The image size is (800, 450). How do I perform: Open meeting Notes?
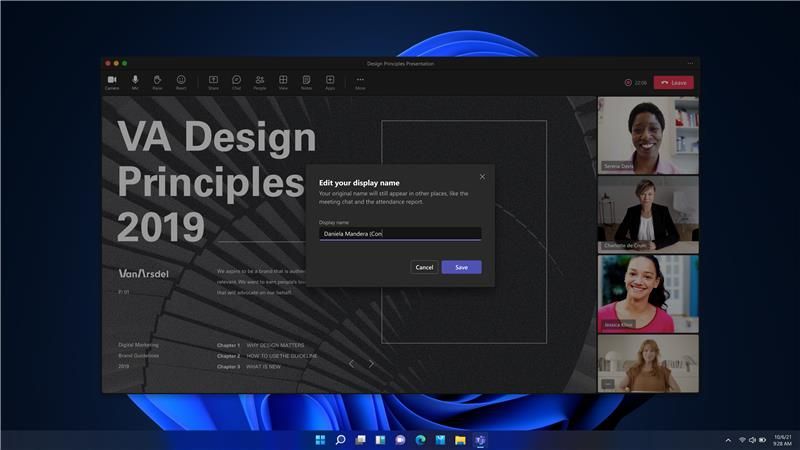coord(306,82)
